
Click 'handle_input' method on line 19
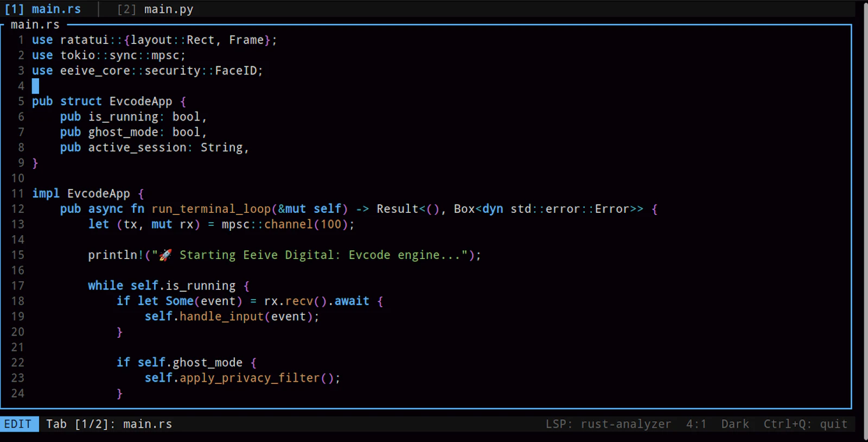pyautogui.click(x=222, y=317)
